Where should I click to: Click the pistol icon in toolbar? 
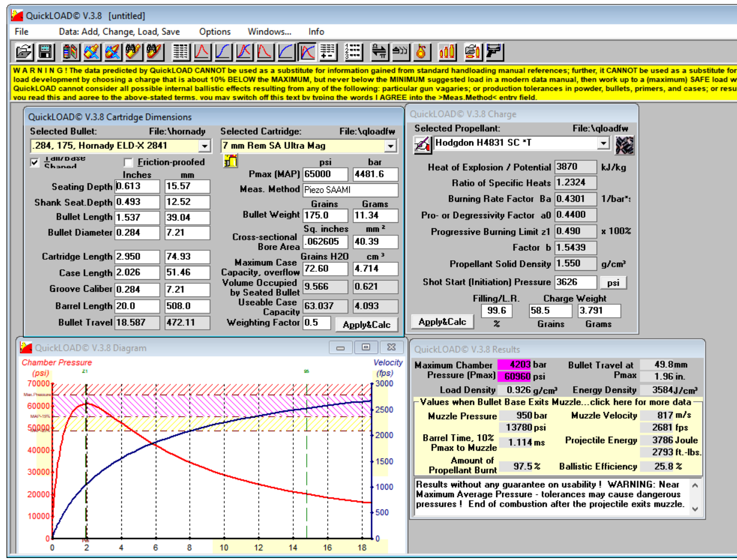coord(494,52)
